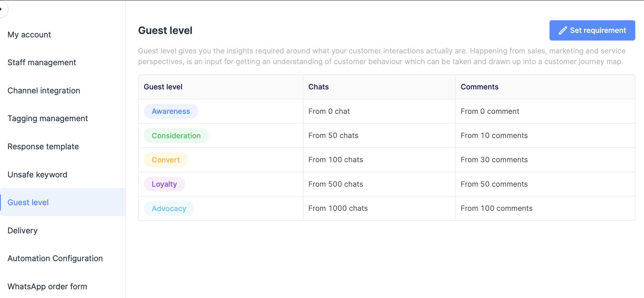The width and height of the screenshot is (644, 298).
Task: Open the Delivery settings
Action: click(22, 231)
